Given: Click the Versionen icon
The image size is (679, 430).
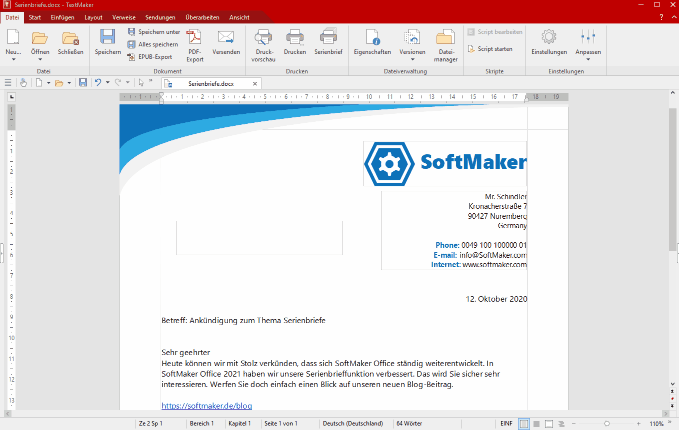Looking at the screenshot, I should [412, 37].
